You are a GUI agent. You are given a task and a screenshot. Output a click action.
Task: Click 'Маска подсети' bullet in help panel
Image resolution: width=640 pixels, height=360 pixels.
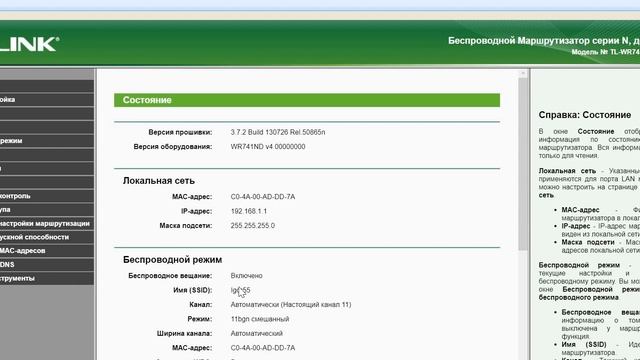point(588,242)
